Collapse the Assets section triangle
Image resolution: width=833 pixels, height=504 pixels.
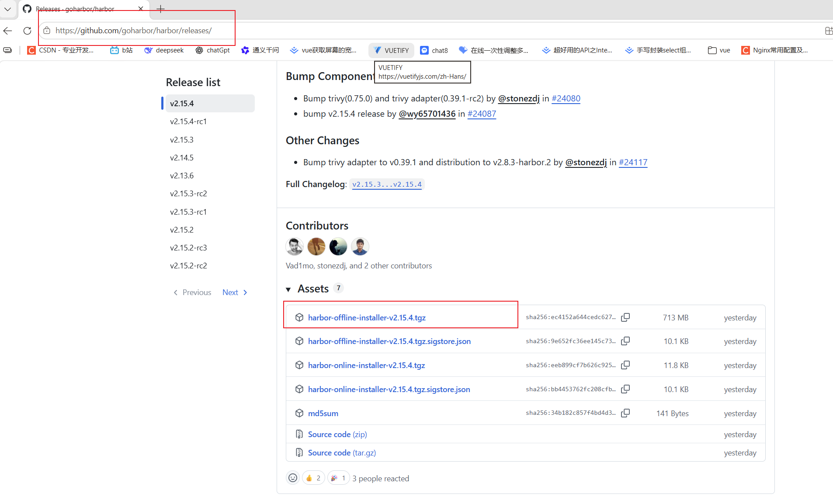point(288,289)
